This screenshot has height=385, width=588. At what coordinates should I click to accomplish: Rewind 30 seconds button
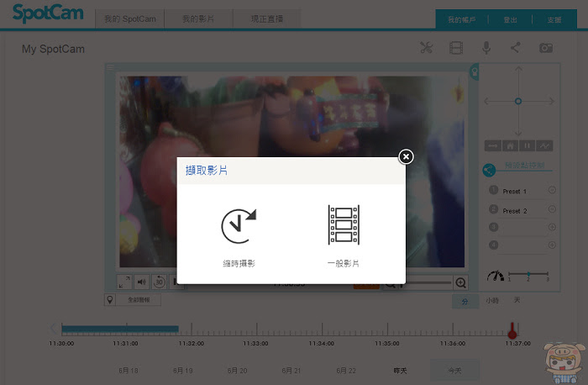[159, 282]
